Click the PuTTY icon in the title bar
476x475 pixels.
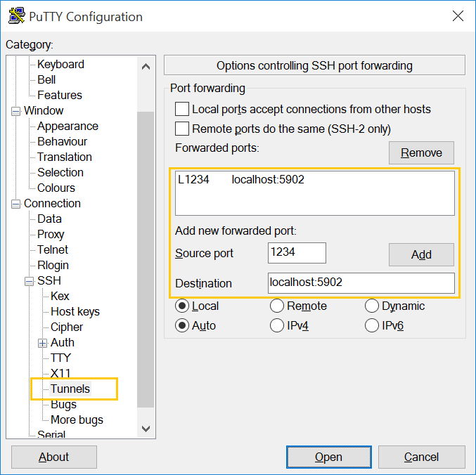pos(17,15)
